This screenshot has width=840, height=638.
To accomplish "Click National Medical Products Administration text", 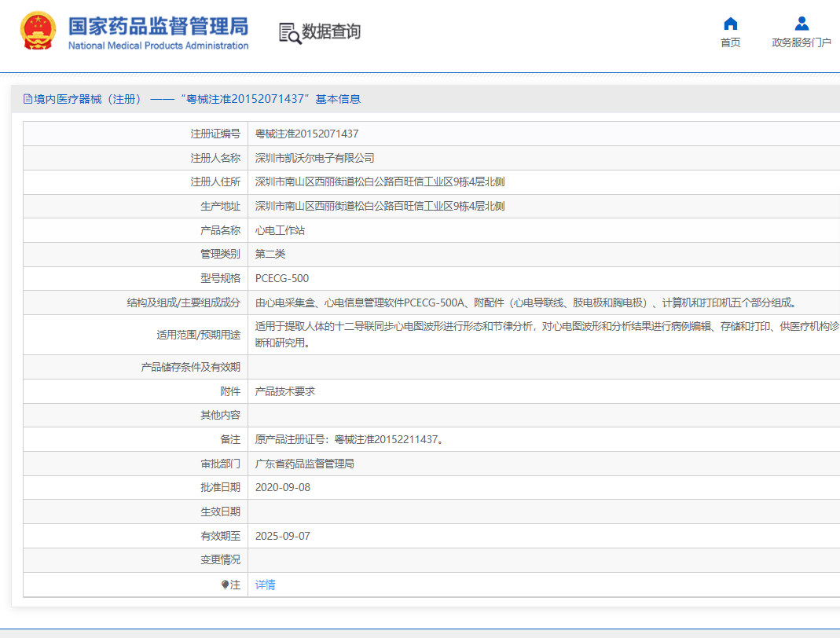I will (x=159, y=46).
